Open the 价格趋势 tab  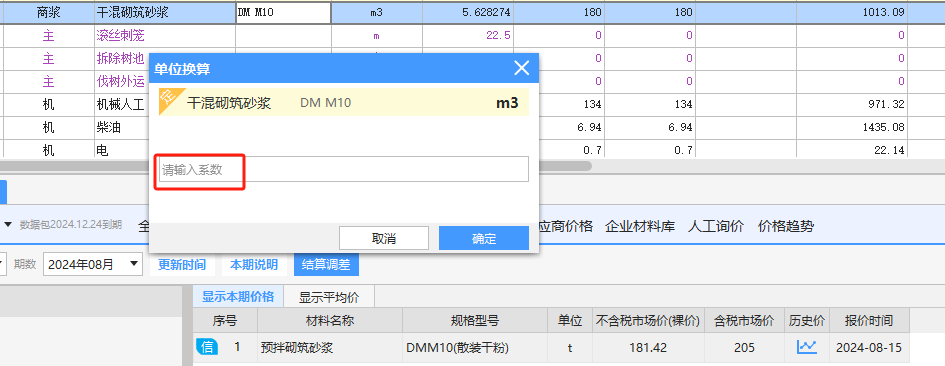786,227
